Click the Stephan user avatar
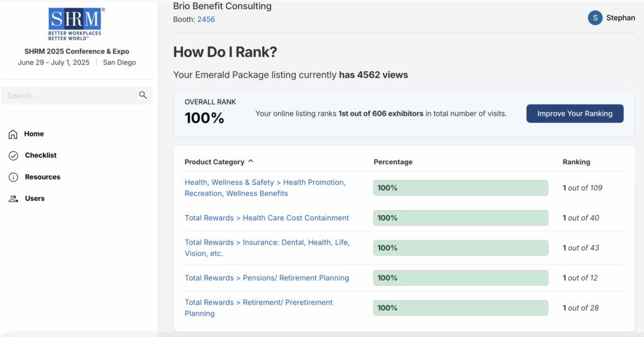644x337 pixels. point(595,18)
